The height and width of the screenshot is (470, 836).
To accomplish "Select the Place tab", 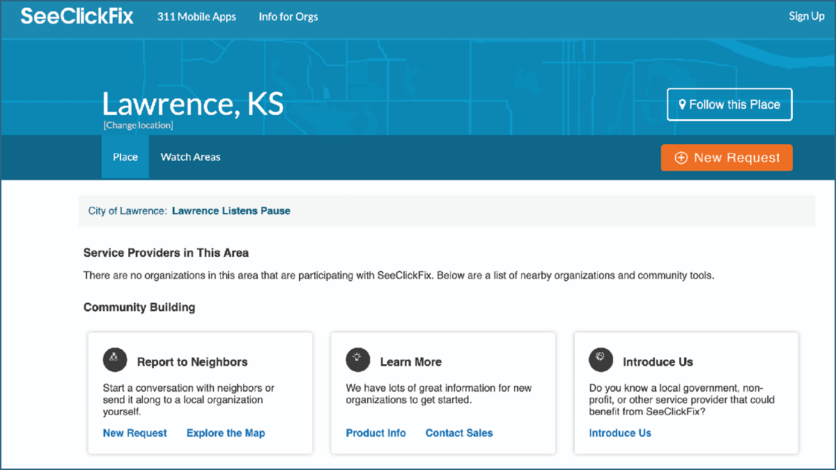I will tap(125, 157).
